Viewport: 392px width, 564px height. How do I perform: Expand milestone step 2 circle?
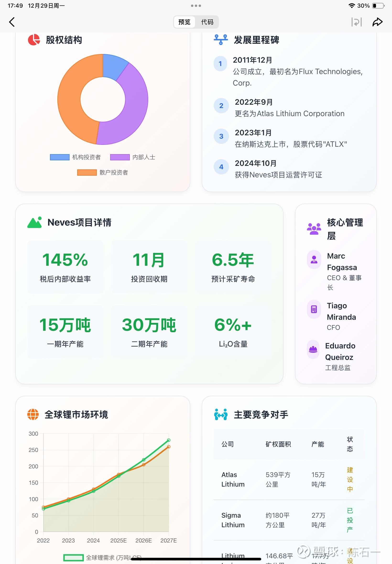221,106
